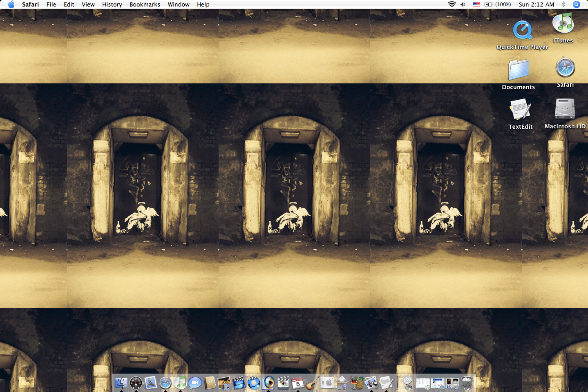Launch GarageBand guitar icon in dock
This screenshot has width=588, height=392.
click(313, 383)
